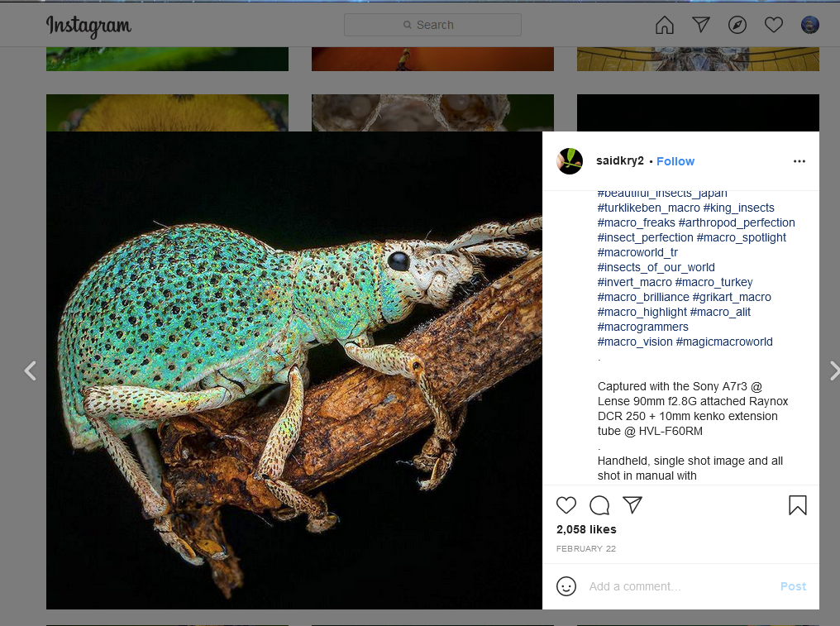Focus the Search input field

tap(432, 25)
